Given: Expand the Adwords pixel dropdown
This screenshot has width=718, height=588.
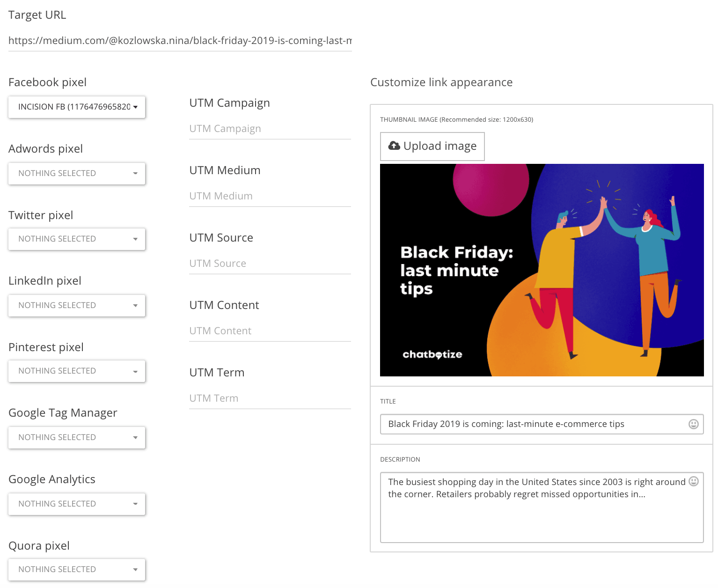Looking at the screenshot, I should pos(77,174).
